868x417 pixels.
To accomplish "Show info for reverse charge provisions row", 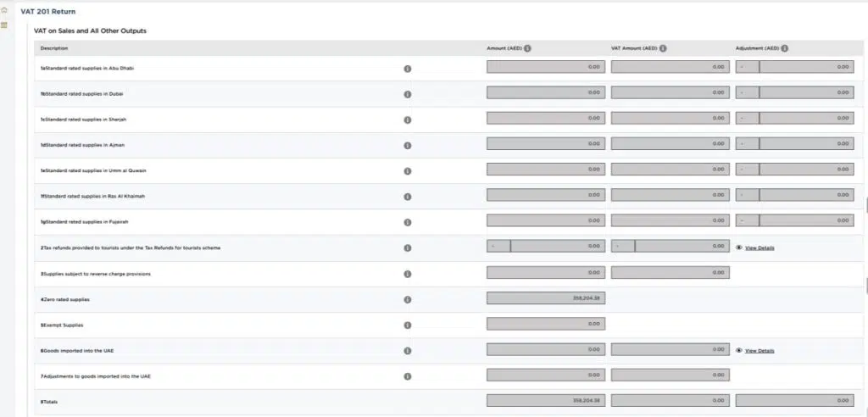I will click(x=407, y=274).
